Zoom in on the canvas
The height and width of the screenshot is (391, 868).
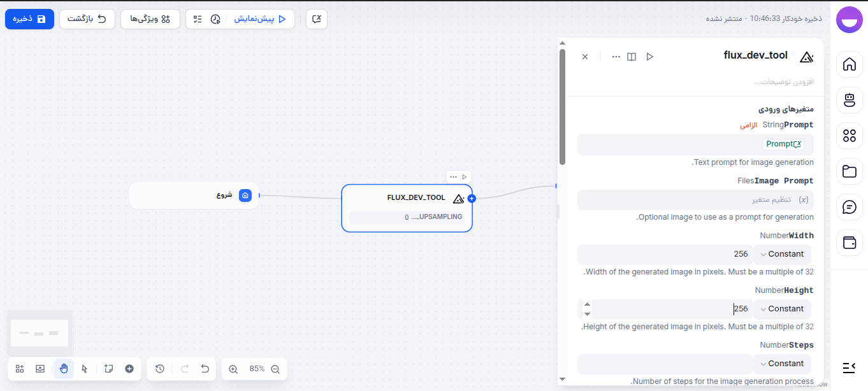(233, 369)
